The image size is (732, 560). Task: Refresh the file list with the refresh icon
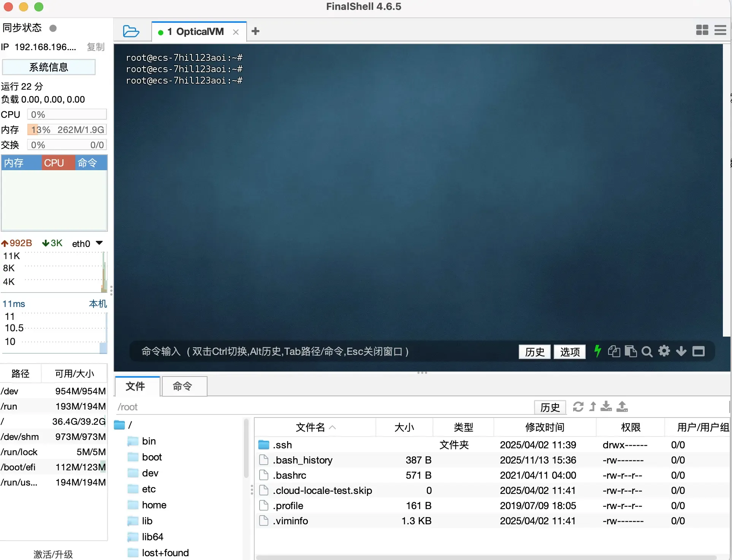coord(577,407)
